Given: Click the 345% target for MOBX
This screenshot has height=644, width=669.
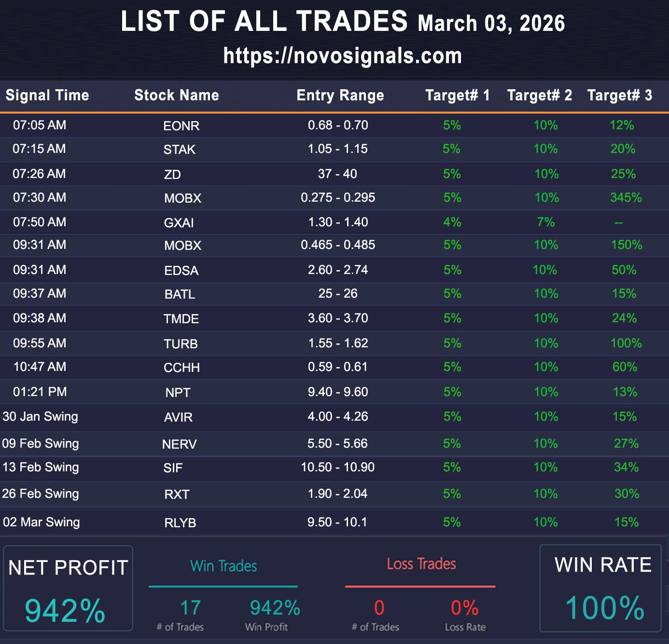Looking at the screenshot, I should (x=626, y=198).
